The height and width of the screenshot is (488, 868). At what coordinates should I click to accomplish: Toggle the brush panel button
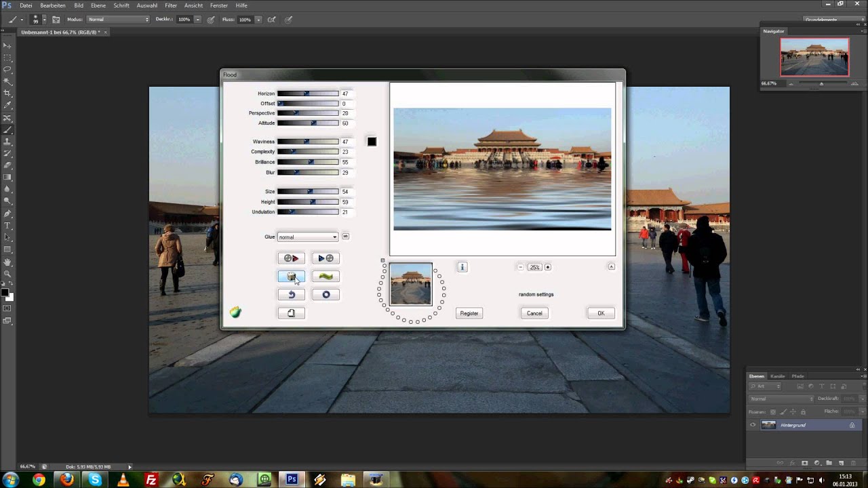(56, 20)
